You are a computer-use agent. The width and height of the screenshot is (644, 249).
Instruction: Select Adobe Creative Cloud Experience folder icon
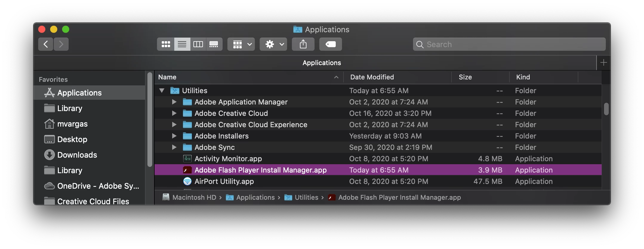click(187, 124)
